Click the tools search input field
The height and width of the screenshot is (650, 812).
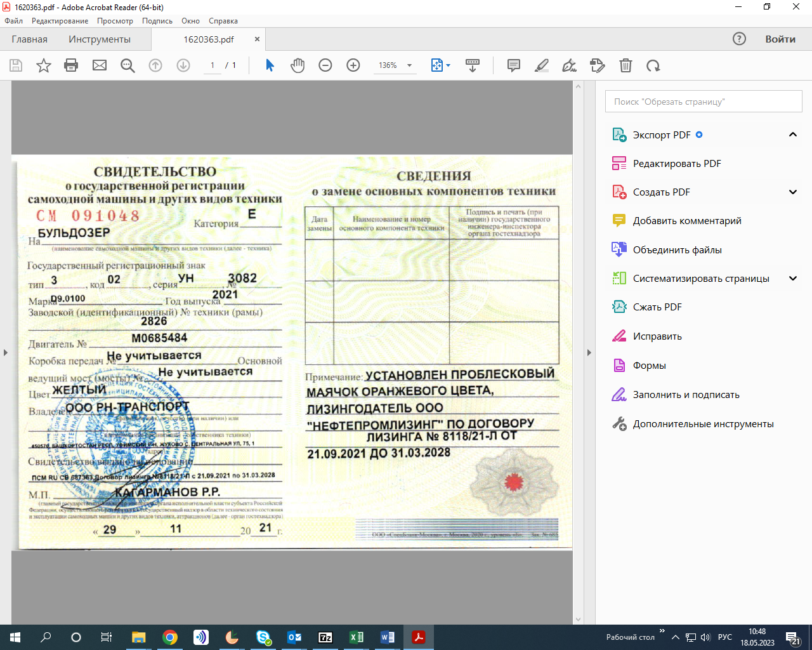coord(704,102)
